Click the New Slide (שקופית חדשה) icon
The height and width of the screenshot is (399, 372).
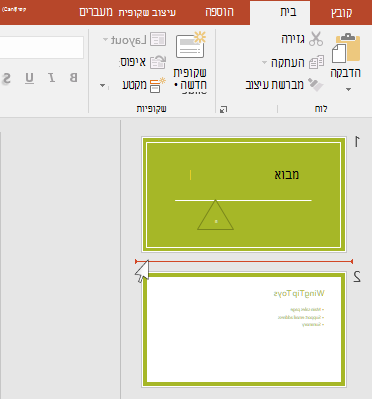[191, 45]
